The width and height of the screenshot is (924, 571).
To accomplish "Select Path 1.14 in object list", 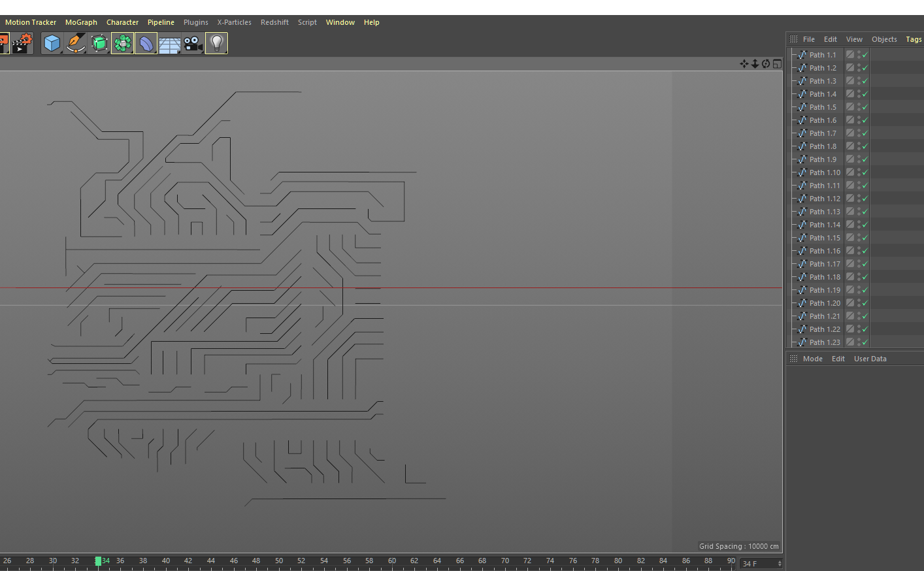I will click(x=825, y=225).
